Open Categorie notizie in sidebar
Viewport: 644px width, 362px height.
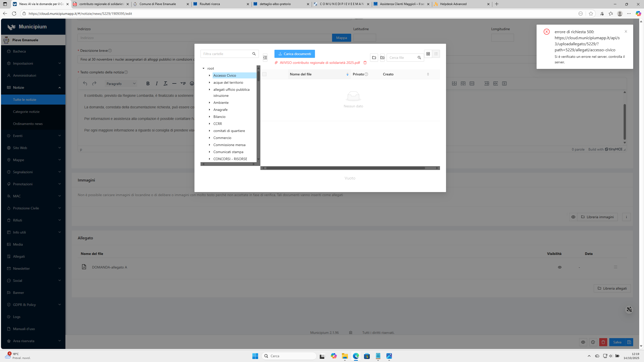point(26,112)
